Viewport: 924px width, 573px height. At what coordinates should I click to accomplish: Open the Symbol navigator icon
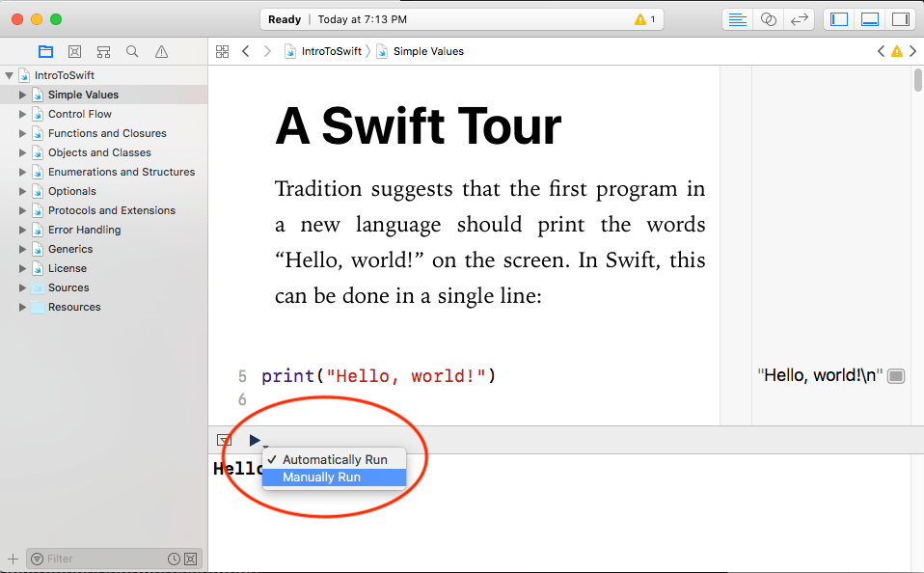coord(75,51)
